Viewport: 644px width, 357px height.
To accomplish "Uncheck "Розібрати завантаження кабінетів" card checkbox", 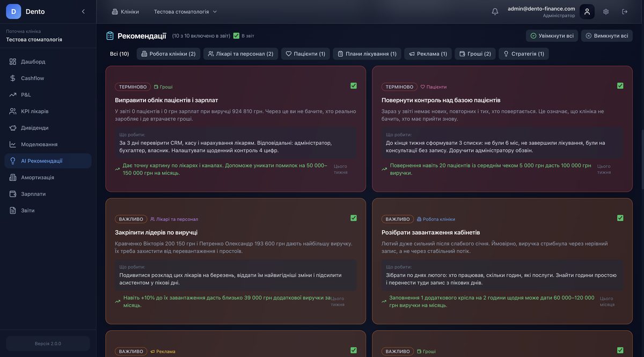I will click(x=620, y=218).
